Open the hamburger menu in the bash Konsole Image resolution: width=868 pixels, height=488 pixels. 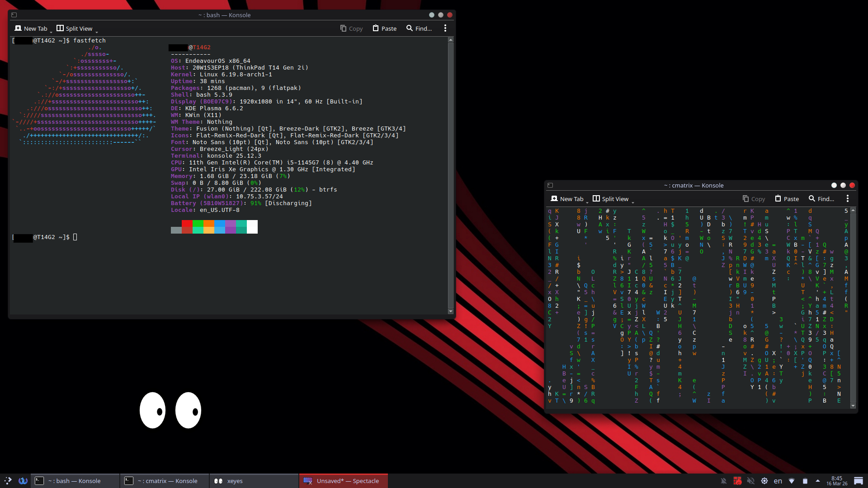[x=445, y=28]
